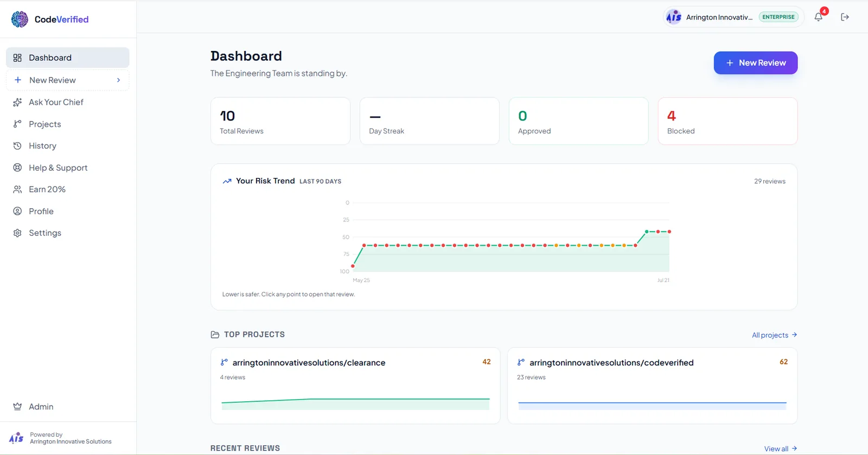Click the codeverified project sparkline chart
Viewport: 868px width, 455px height.
pyautogui.click(x=652, y=405)
